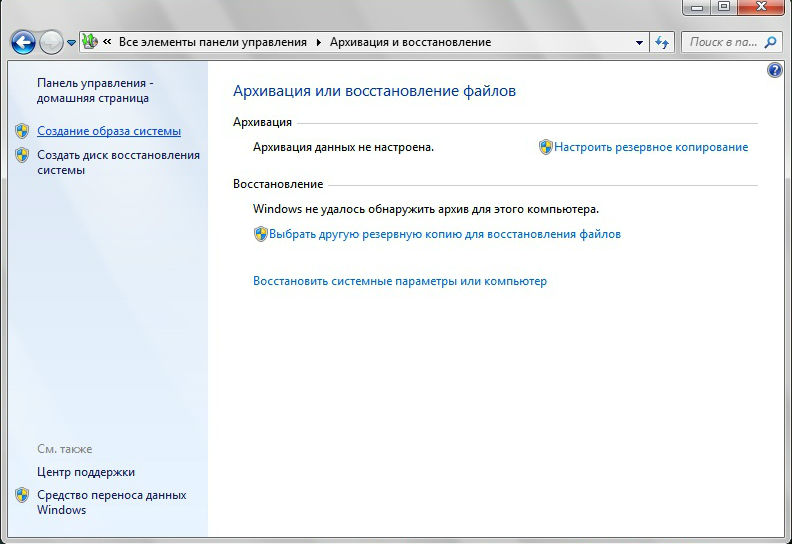Go to 'Все элементы панели управления' breadcrumb

coord(213,43)
